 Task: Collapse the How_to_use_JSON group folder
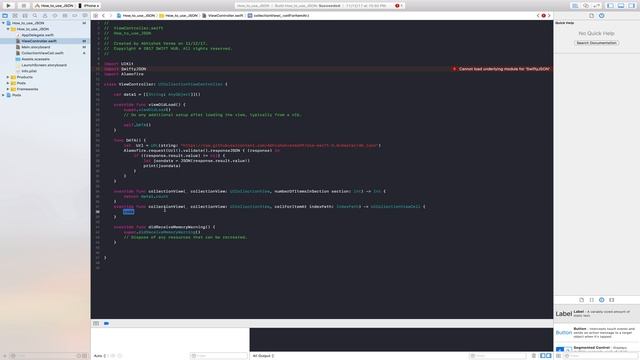tap(8, 29)
